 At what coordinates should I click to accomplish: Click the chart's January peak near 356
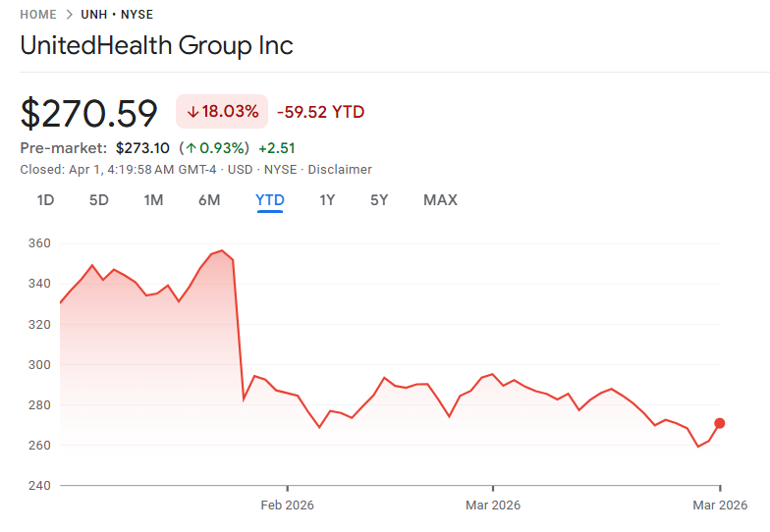[x=222, y=250]
